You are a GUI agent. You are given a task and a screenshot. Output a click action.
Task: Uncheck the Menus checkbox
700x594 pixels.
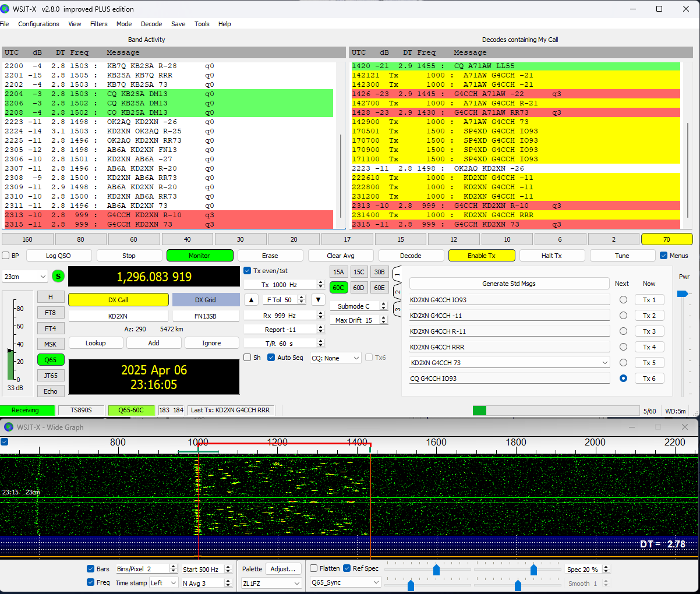[663, 256]
